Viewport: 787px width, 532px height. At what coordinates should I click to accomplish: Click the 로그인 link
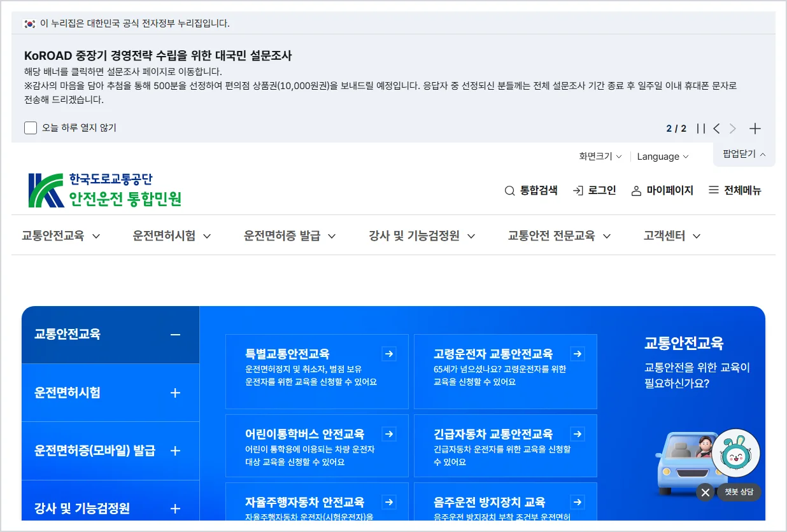click(x=595, y=190)
